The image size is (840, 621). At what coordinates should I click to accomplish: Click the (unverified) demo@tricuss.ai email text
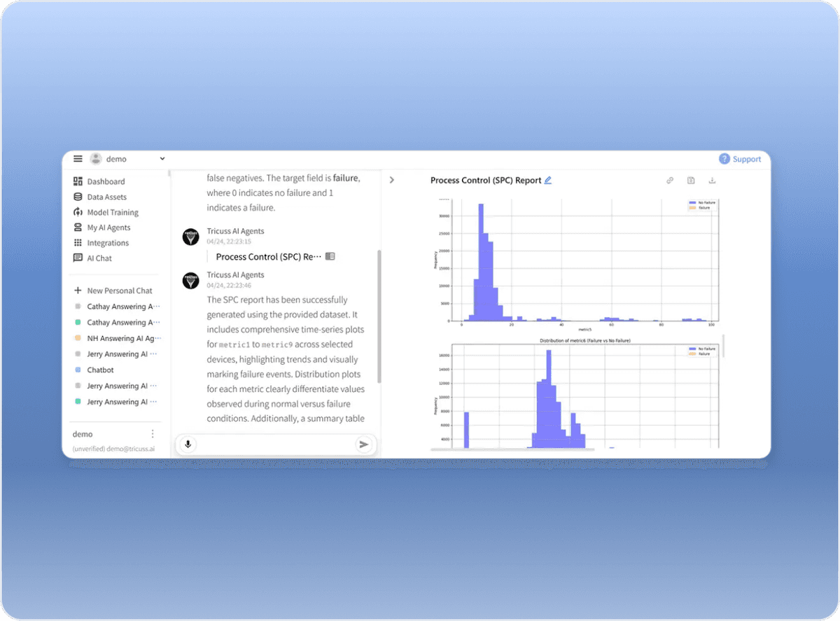pyautogui.click(x=113, y=449)
